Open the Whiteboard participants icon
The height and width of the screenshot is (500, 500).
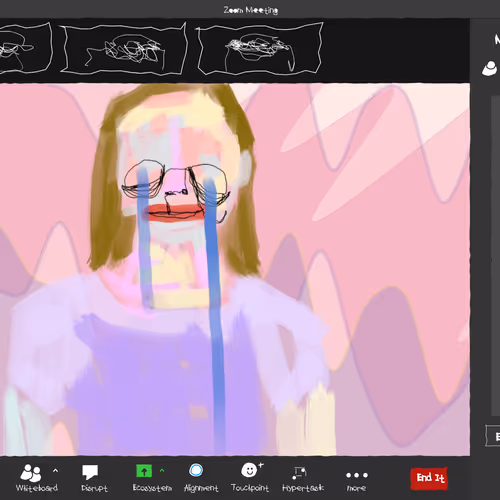(x=31, y=473)
